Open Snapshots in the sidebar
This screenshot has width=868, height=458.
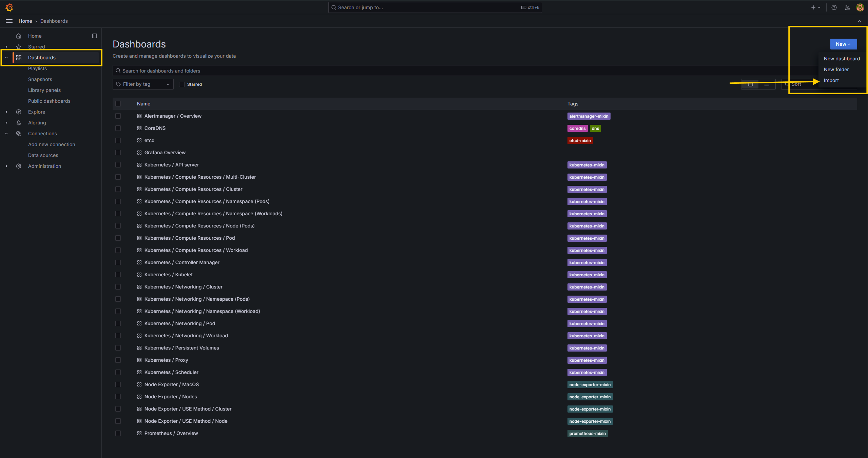pos(40,79)
